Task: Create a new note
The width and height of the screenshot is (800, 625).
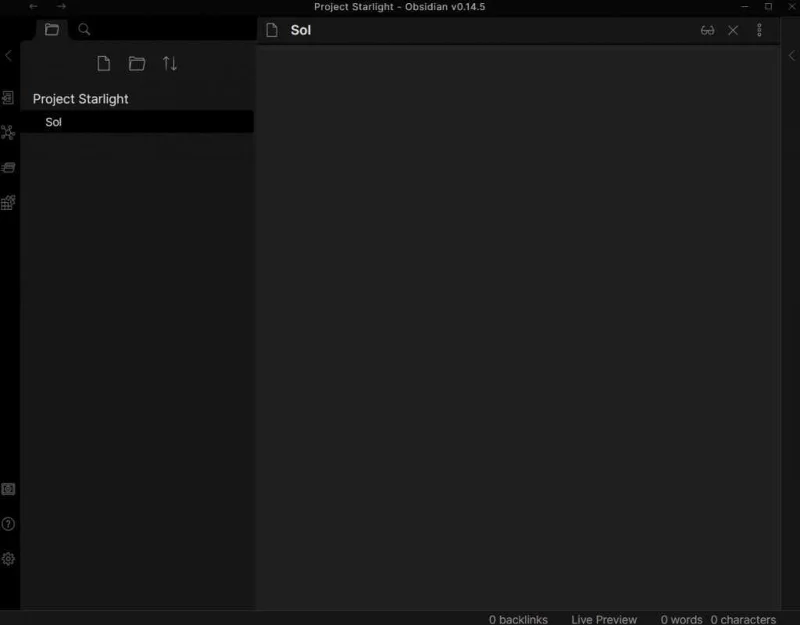Action: click(104, 64)
